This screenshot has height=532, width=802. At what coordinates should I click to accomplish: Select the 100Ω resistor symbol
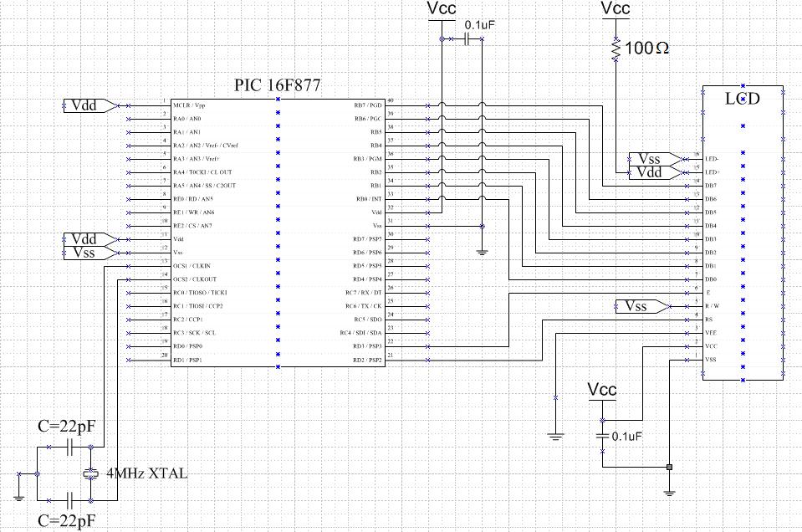click(x=616, y=49)
